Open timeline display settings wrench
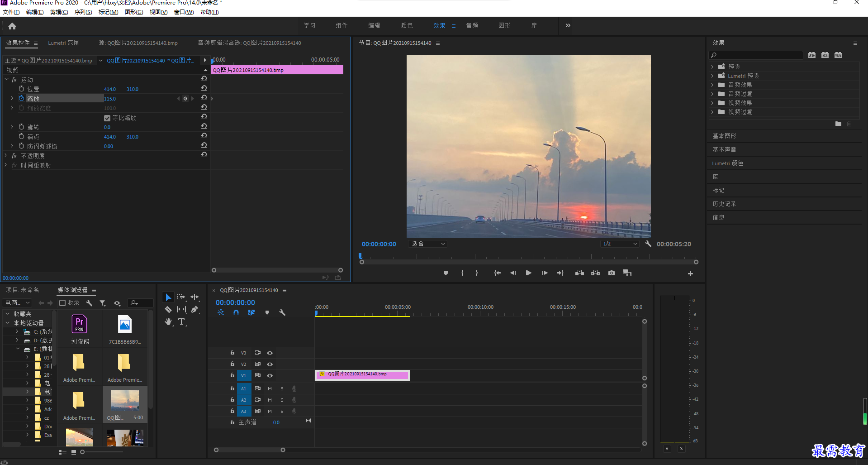 pyautogui.click(x=282, y=312)
